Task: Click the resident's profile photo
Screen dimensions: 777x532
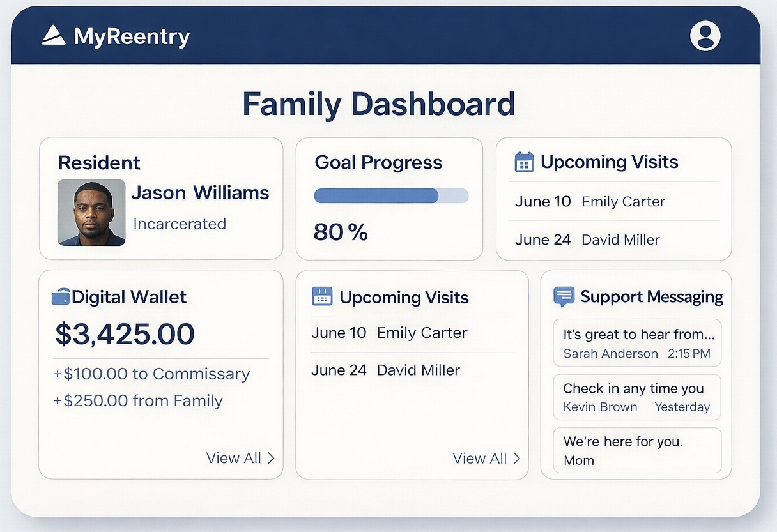Action: (91, 213)
